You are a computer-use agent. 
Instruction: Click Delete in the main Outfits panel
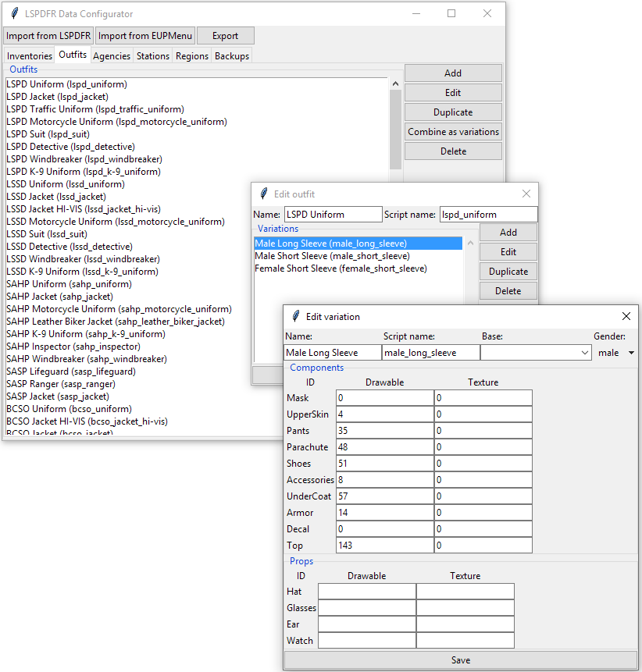coord(453,151)
